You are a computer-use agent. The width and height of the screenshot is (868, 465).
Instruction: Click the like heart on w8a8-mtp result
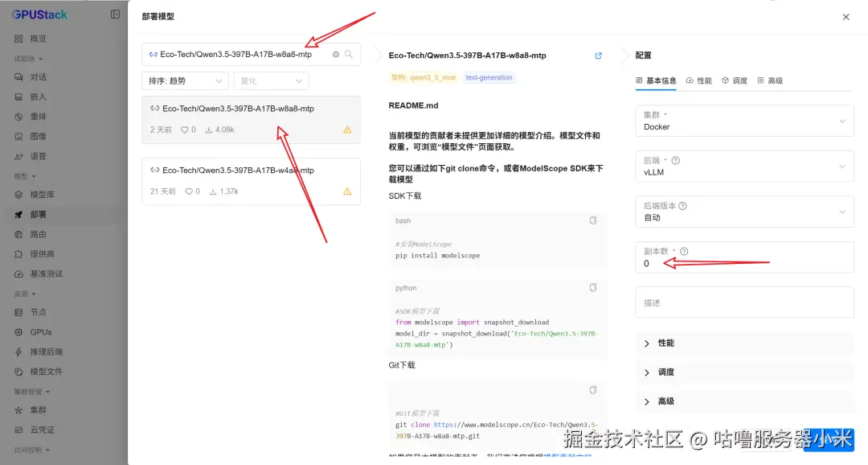(x=185, y=130)
